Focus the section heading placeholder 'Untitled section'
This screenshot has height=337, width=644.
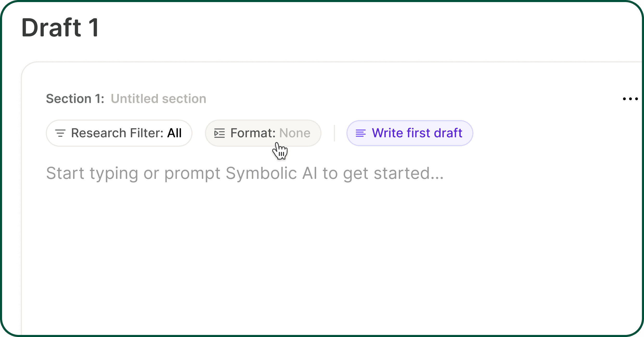click(x=158, y=99)
